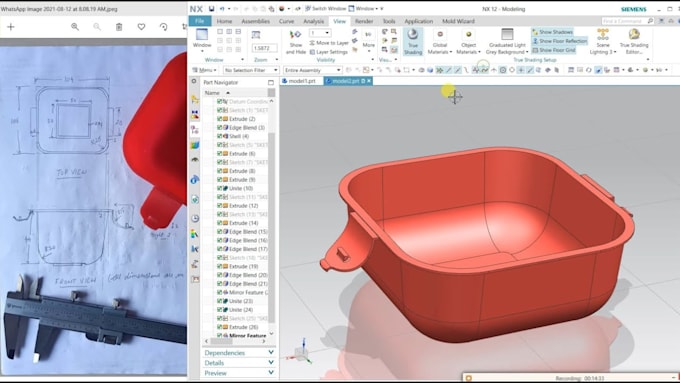Toggle Show Floor Grid
680x383 pixels.
(x=554, y=50)
